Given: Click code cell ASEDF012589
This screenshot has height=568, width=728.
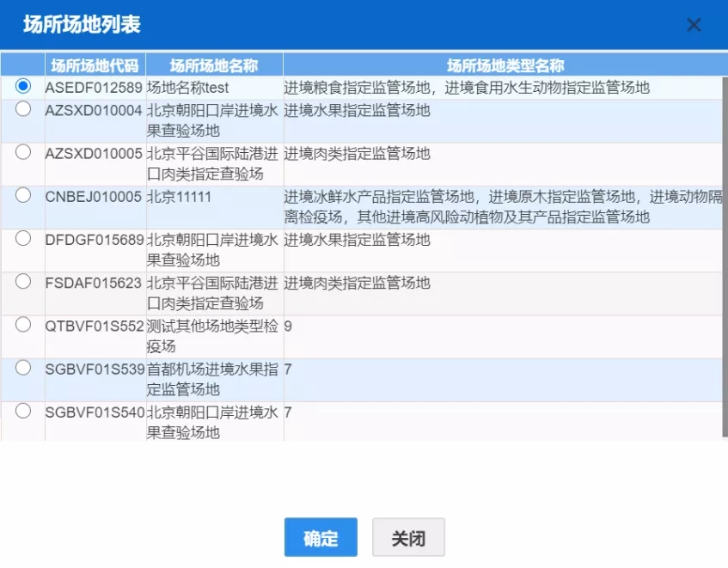Looking at the screenshot, I should (x=94, y=88).
